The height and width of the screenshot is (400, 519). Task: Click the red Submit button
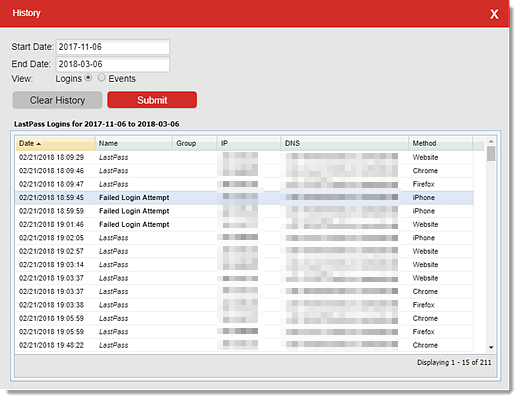[x=152, y=100]
